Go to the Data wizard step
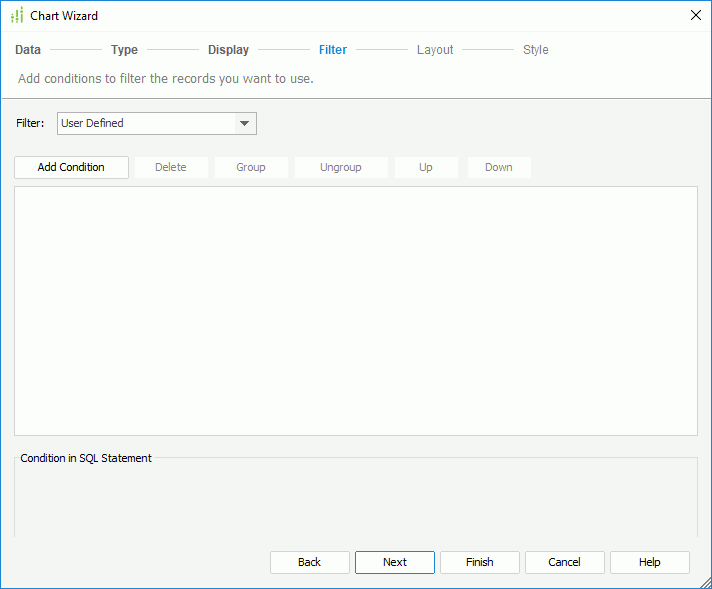 pyautogui.click(x=28, y=50)
